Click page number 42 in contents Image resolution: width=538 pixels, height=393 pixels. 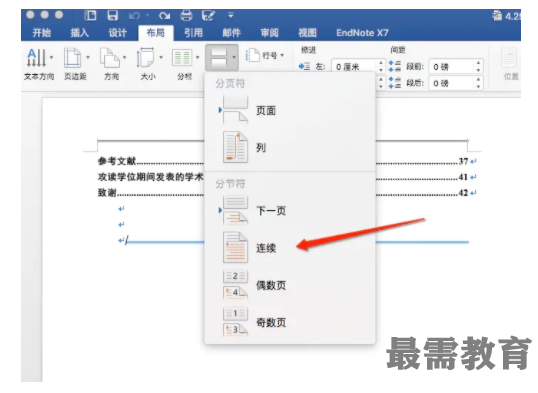click(464, 193)
